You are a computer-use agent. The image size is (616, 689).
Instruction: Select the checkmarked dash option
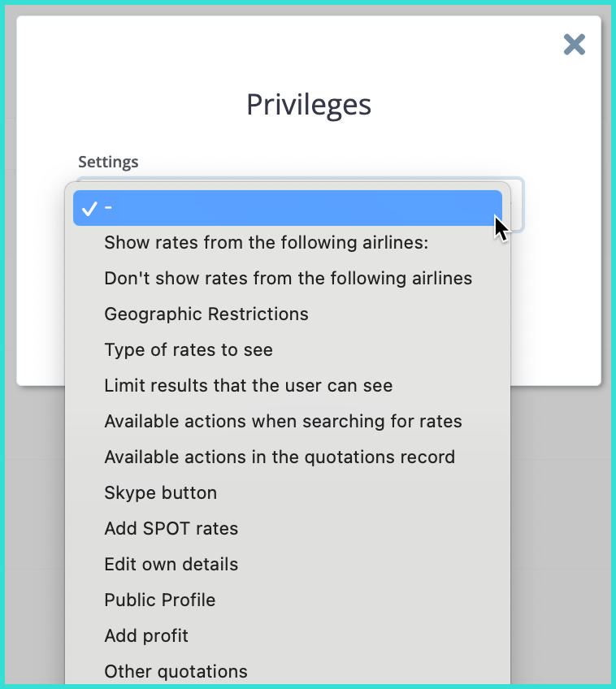point(287,208)
